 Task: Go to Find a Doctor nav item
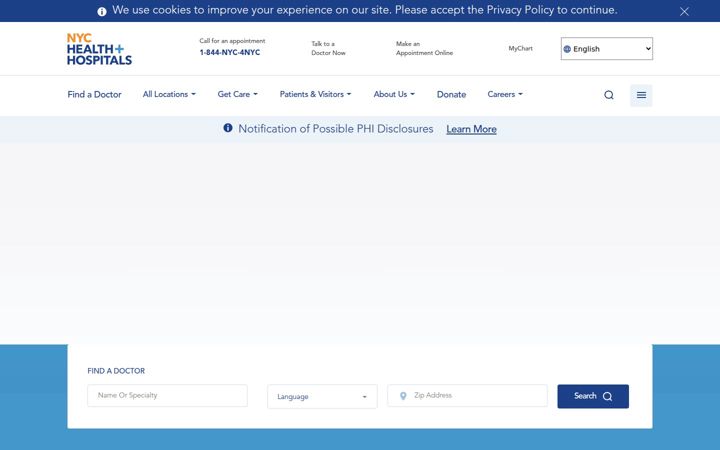94,95
